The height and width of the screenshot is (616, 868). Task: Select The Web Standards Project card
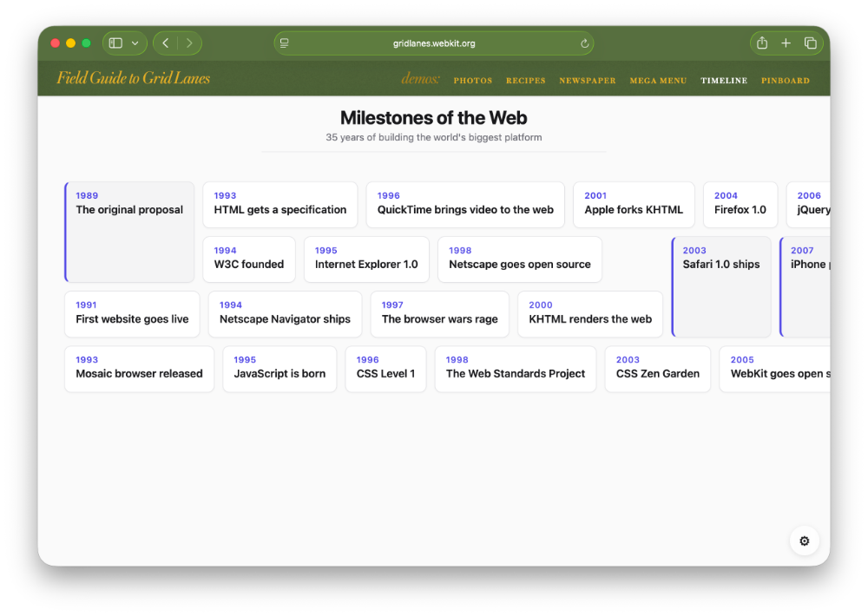pyautogui.click(x=516, y=369)
